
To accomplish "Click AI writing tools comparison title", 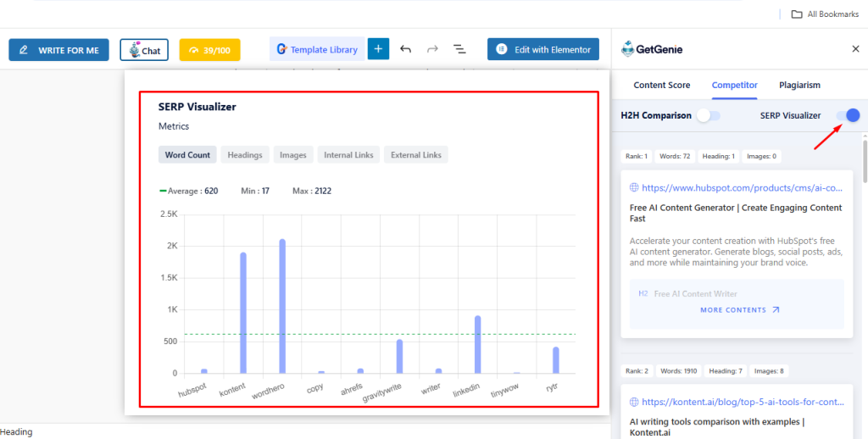I will [x=717, y=427].
